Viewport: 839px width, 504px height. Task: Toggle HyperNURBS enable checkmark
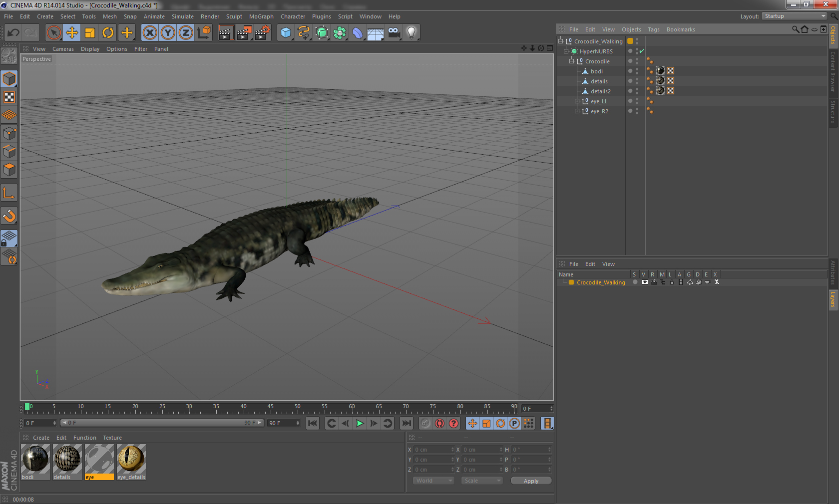(x=642, y=51)
